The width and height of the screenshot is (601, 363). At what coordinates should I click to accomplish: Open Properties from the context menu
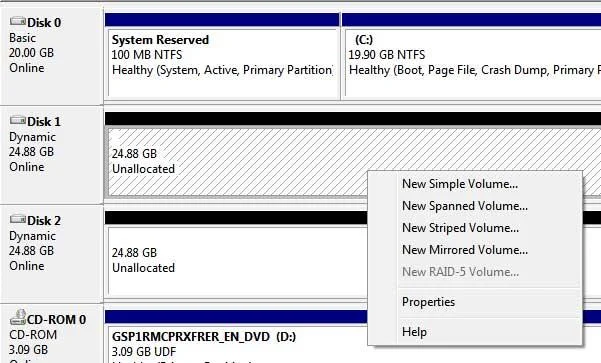pos(428,302)
